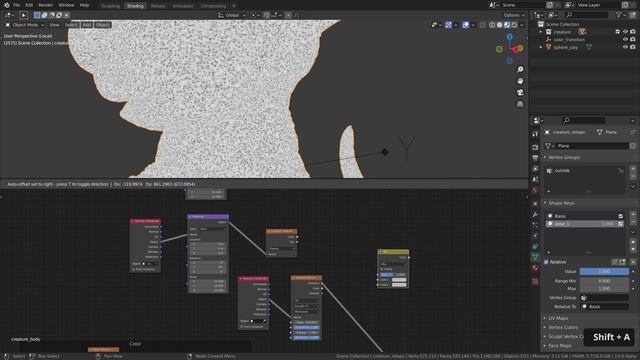
Task: Open the viewport Object menu
Action: coord(102,25)
